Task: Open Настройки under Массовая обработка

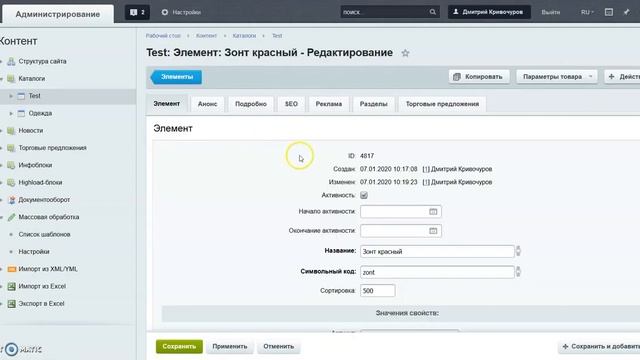Action: point(34,252)
